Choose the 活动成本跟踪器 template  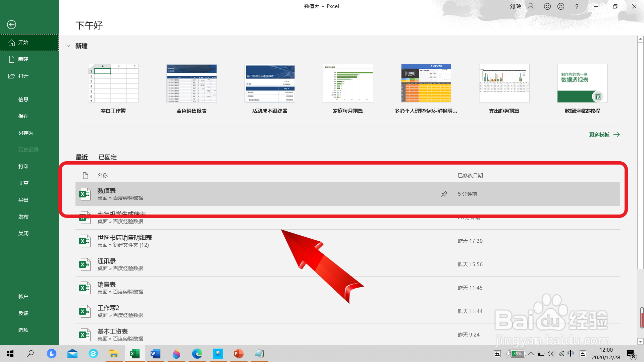coord(270,83)
